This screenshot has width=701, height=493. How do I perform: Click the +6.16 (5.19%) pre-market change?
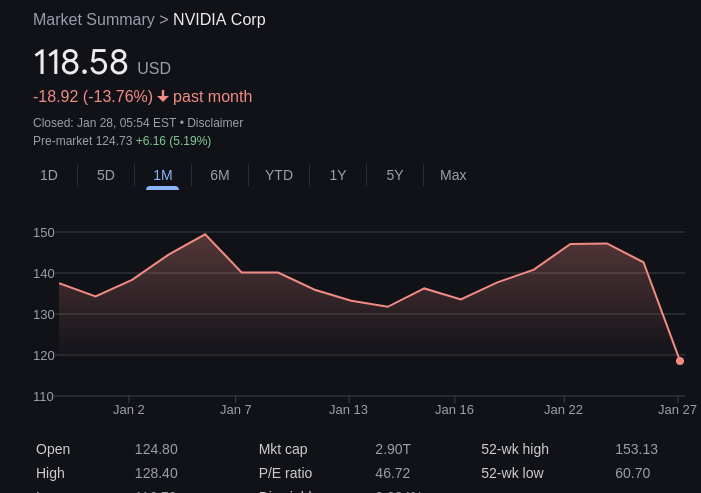click(x=173, y=141)
